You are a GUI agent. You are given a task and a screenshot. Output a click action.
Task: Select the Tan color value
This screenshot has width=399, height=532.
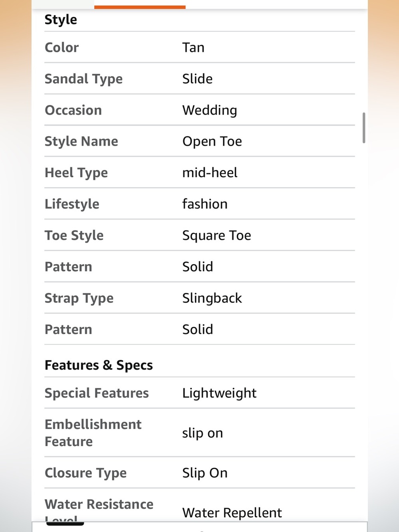coord(193,47)
